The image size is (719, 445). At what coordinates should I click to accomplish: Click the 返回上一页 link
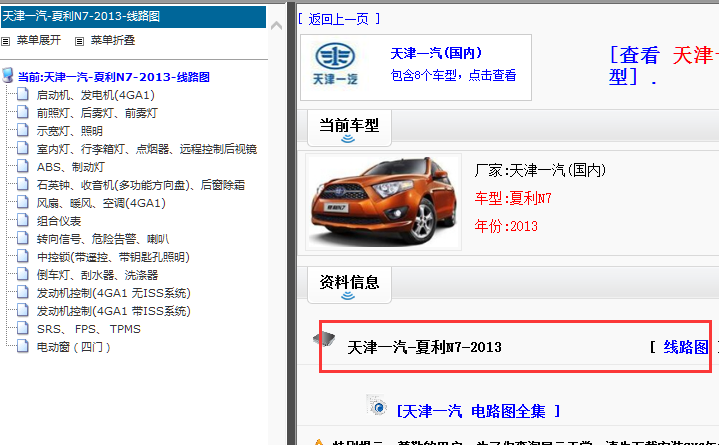[x=338, y=19]
